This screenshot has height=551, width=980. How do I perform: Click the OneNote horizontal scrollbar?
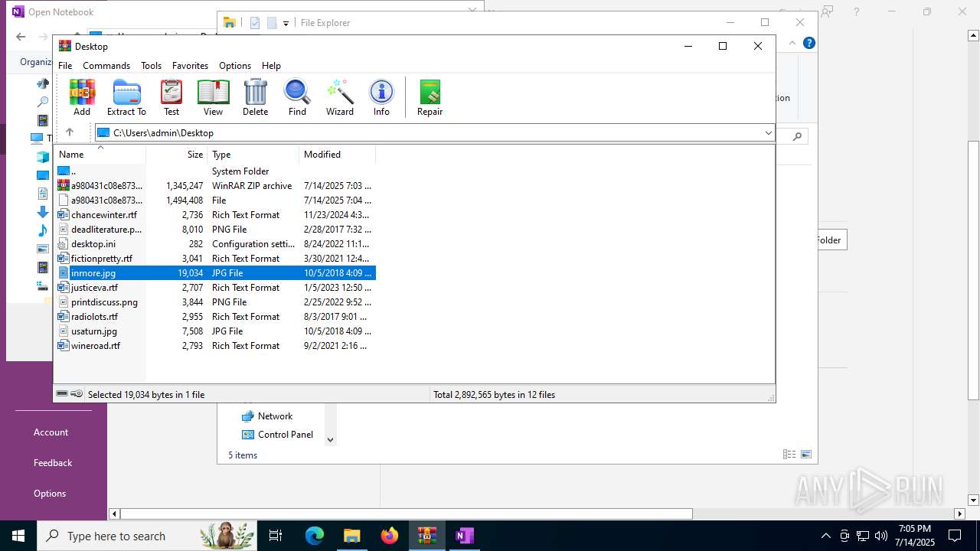click(406, 514)
